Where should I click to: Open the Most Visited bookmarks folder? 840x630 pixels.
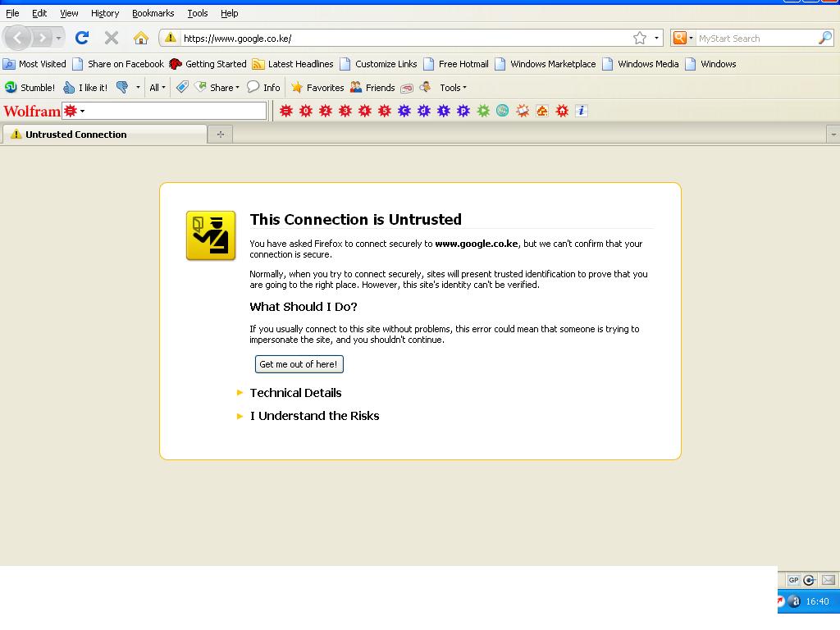click(34, 64)
